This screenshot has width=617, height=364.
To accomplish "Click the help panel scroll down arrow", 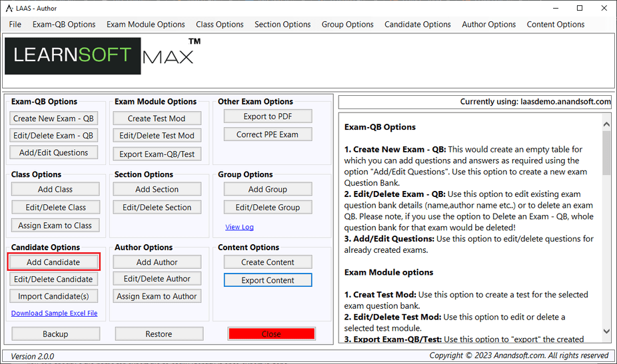I will pos(606,331).
